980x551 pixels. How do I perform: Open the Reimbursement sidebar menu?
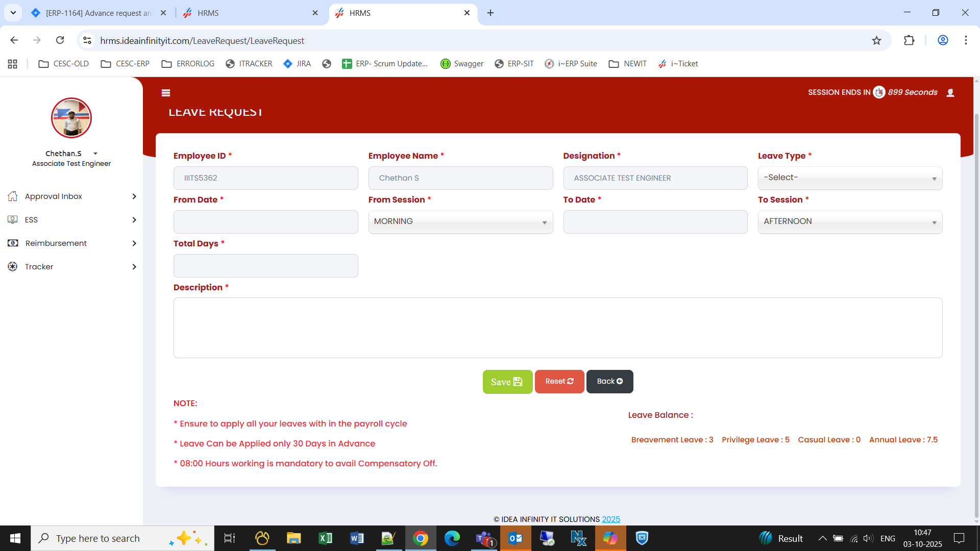pyautogui.click(x=56, y=243)
